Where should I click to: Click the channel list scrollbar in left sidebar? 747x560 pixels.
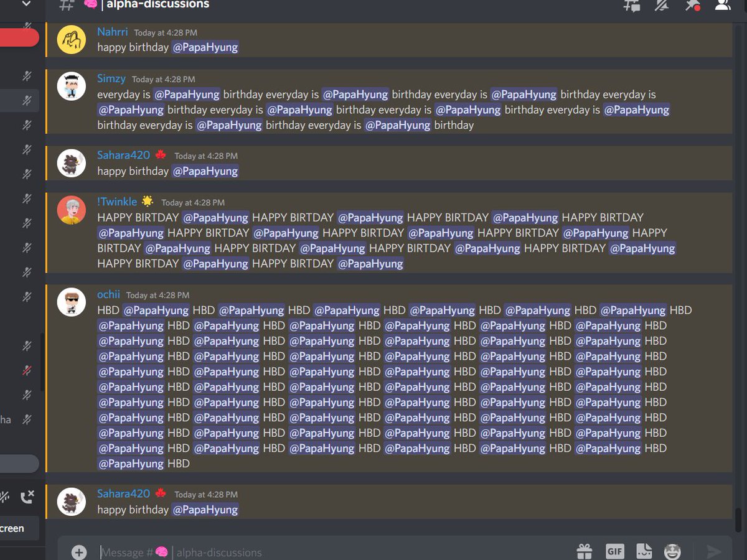point(42,362)
